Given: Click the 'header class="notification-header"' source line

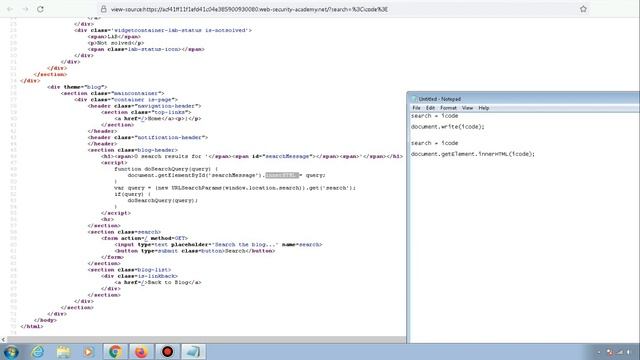Looking at the screenshot, I should coord(148,137).
